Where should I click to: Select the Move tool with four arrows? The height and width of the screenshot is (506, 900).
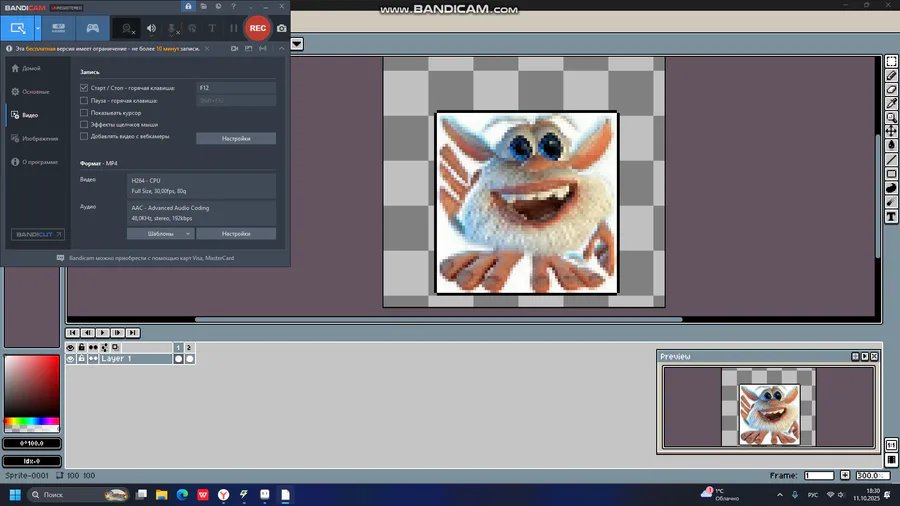891,131
